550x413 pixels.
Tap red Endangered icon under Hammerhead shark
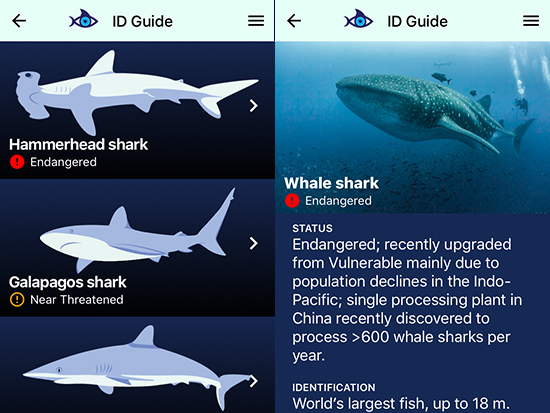point(17,162)
